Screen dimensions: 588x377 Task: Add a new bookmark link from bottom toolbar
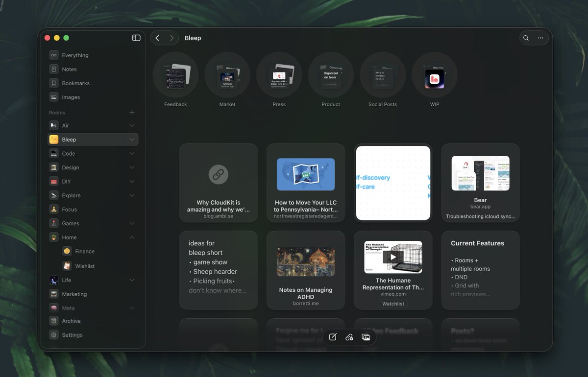(349, 337)
